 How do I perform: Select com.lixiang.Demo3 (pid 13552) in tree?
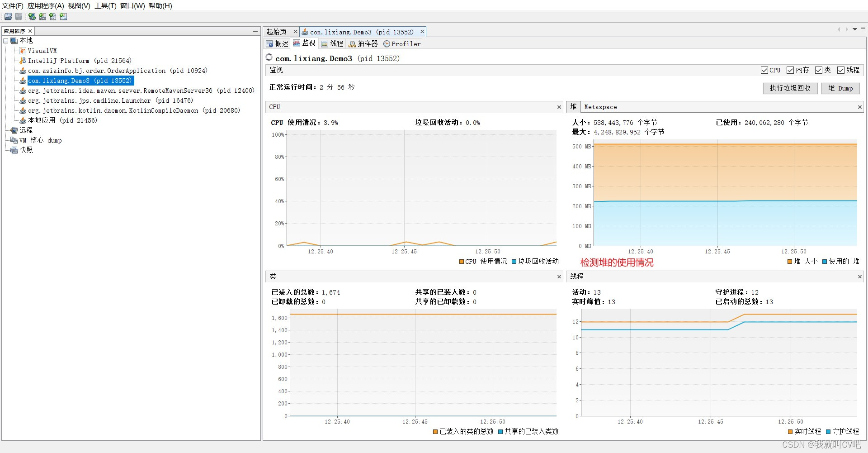(x=80, y=81)
